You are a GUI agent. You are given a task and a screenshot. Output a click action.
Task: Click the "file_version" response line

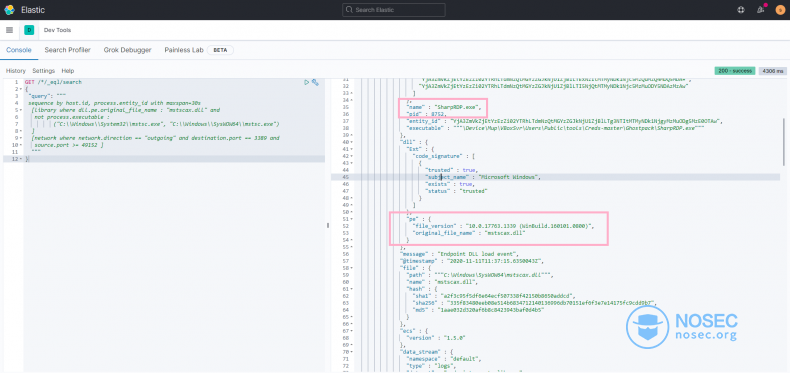pos(504,226)
